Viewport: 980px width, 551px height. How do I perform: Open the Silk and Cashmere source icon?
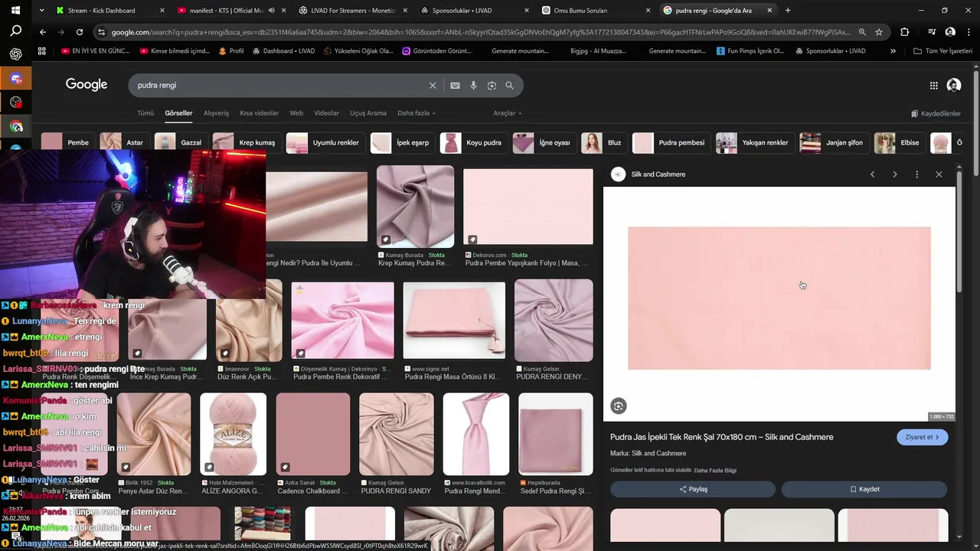click(x=619, y=174)
